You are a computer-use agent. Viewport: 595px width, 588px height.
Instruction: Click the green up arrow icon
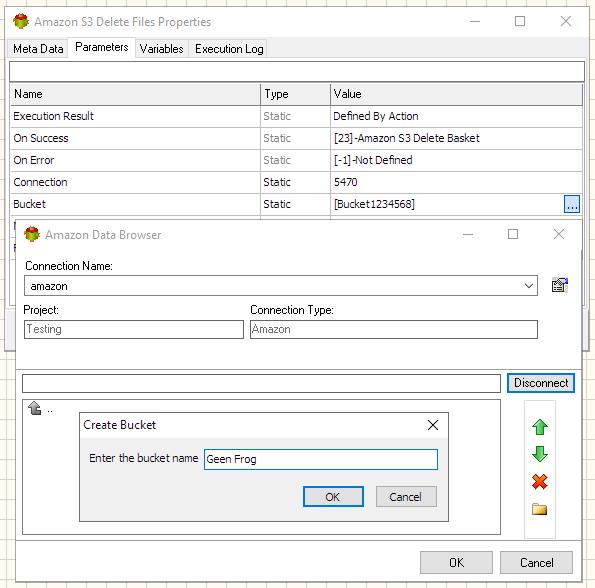(540, 427)
